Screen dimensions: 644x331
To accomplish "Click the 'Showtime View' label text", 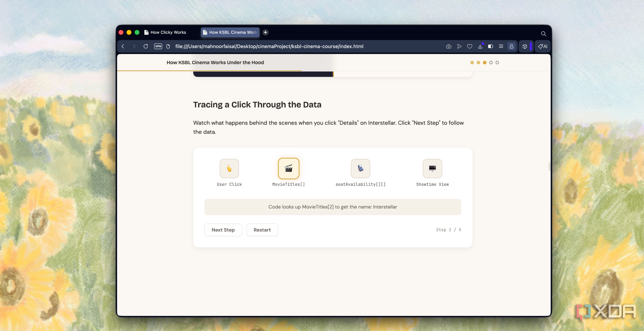I will click(x=432, y=184).
